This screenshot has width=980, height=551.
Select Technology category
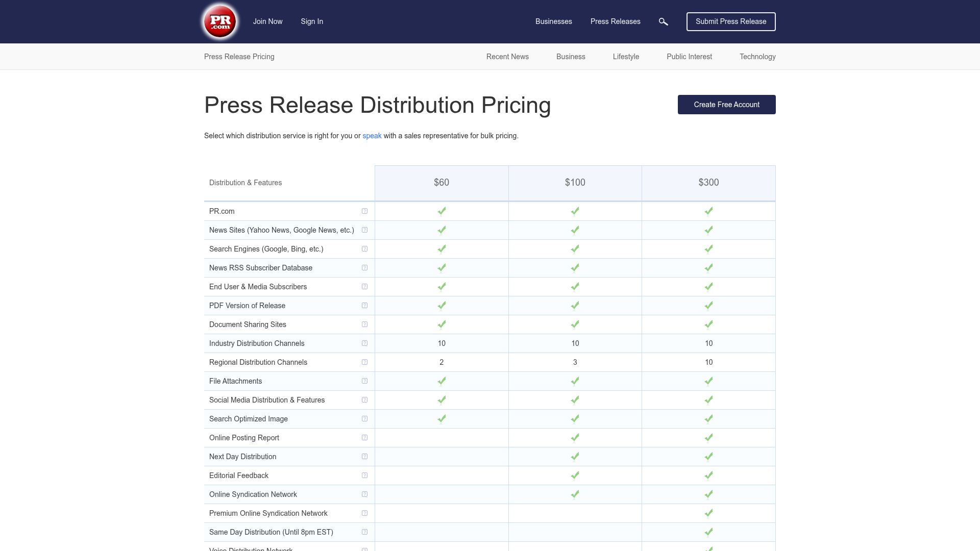757,57
